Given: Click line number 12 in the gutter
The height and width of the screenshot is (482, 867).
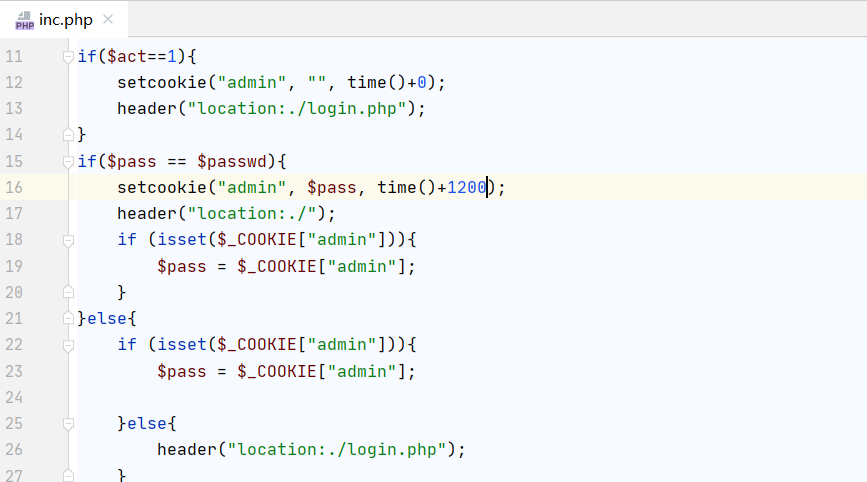Looking at the screenshot, I should point(14,82).
